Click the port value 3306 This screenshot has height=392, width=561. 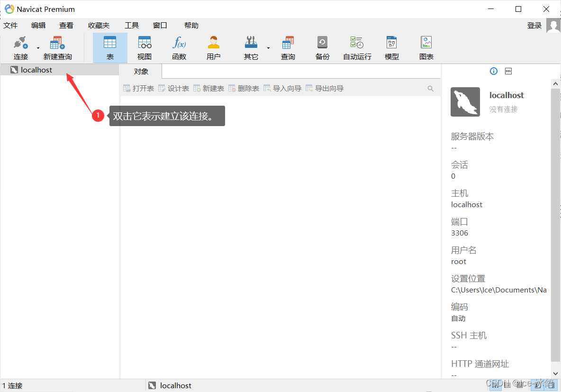(x=460, y=233)
